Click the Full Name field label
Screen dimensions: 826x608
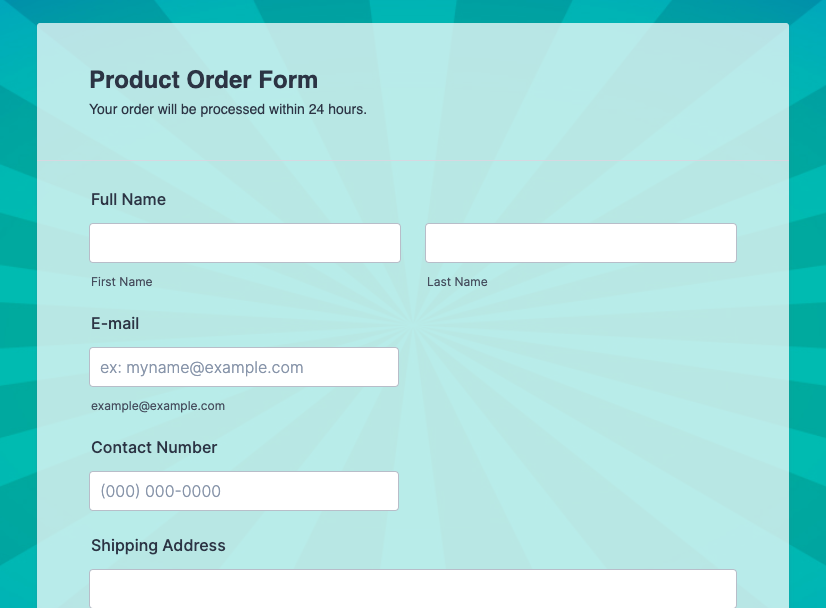pos(128,200)
